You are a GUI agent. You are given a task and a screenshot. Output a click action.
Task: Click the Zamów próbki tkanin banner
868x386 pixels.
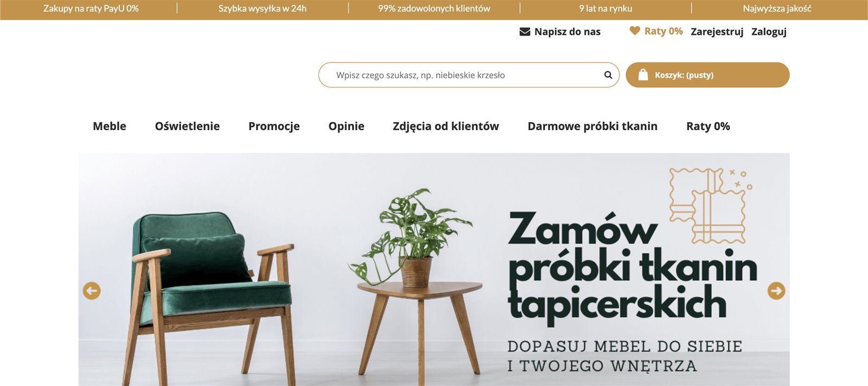(434, 269)
